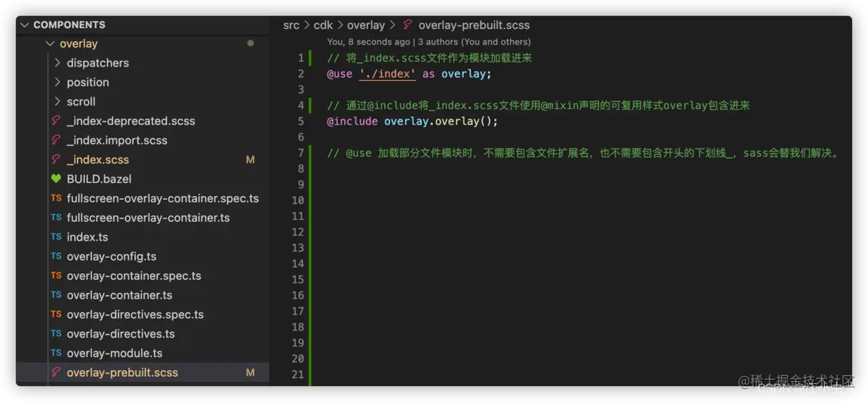Open overlay-config.ts file
This screenshot has height=402, width=868.
(x=111, y=256)
